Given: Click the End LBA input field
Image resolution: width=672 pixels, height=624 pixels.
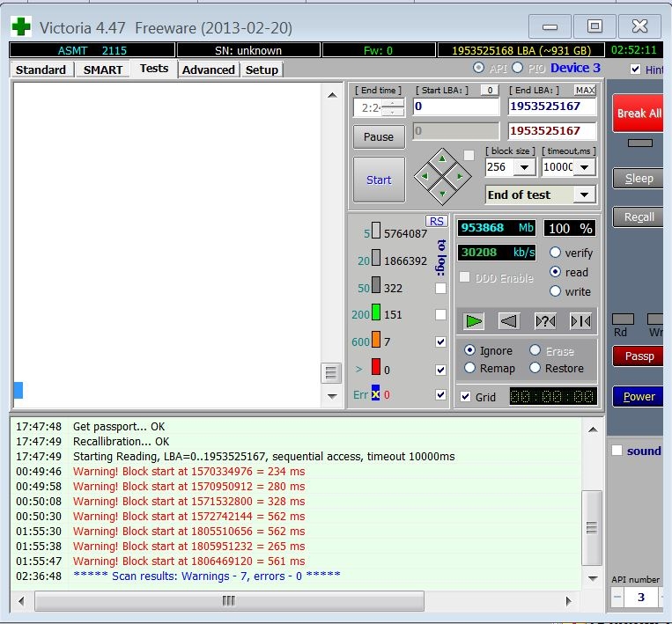Looking at the screenshot, I should pos(552,106).
